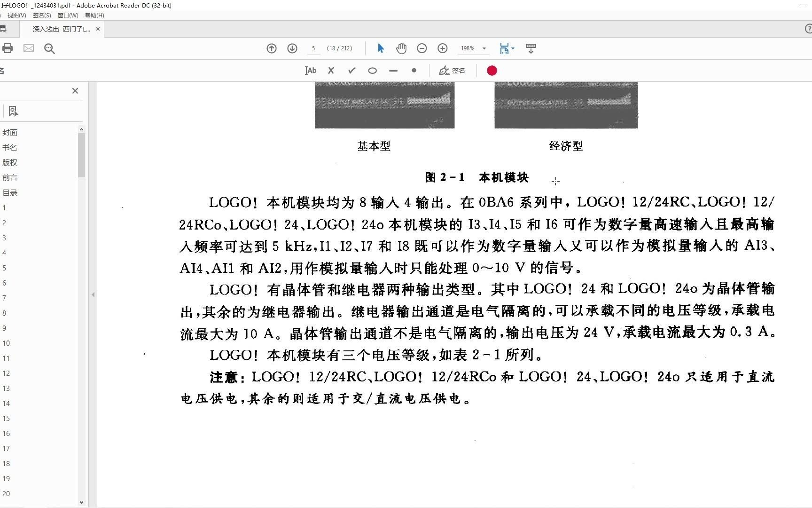Select the pointer selection tool
The width and height of the screenshot is (812, 508).
pyautogui.click(x=381, y=48)
